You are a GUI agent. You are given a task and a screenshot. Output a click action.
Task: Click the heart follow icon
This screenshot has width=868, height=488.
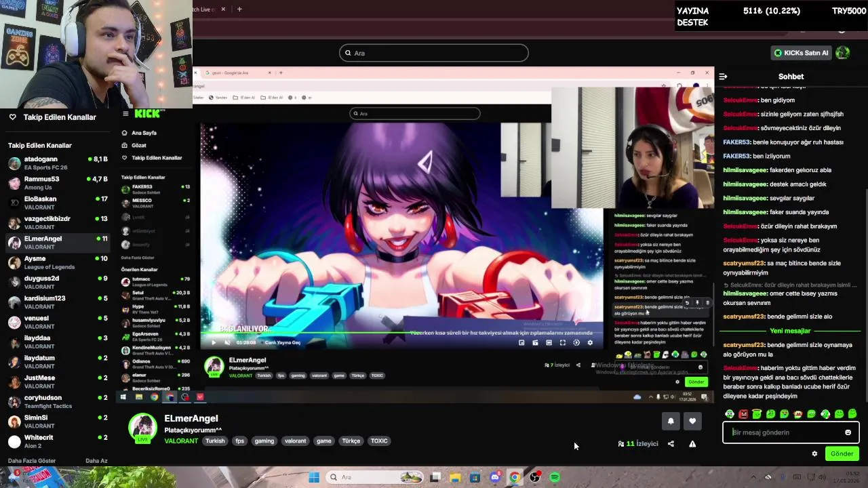692,422
